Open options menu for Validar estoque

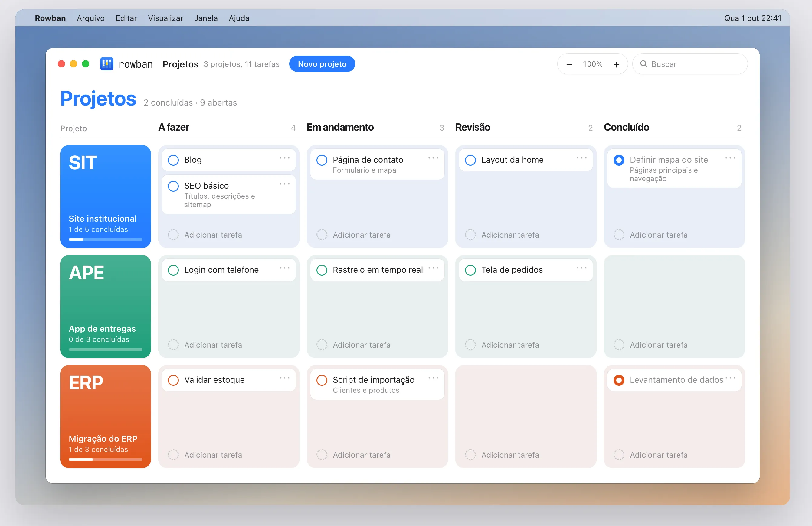click(x=285, y=378)
